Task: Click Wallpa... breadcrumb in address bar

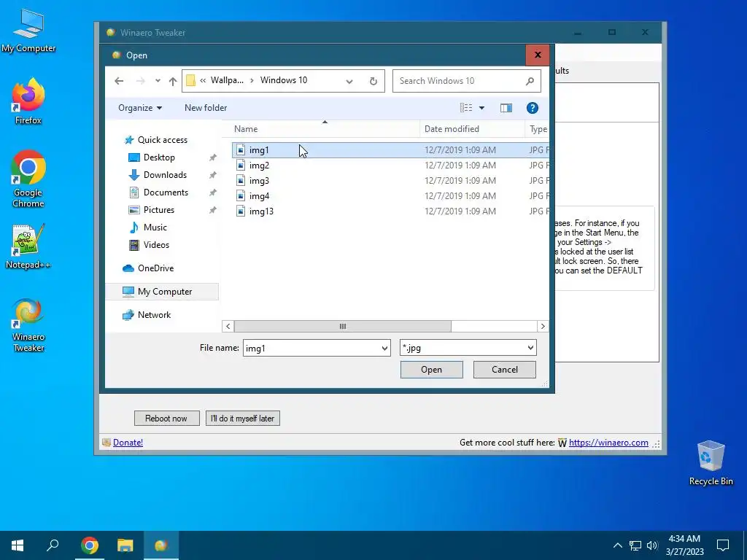Action: pyautogui.click(x=227, y=80)
